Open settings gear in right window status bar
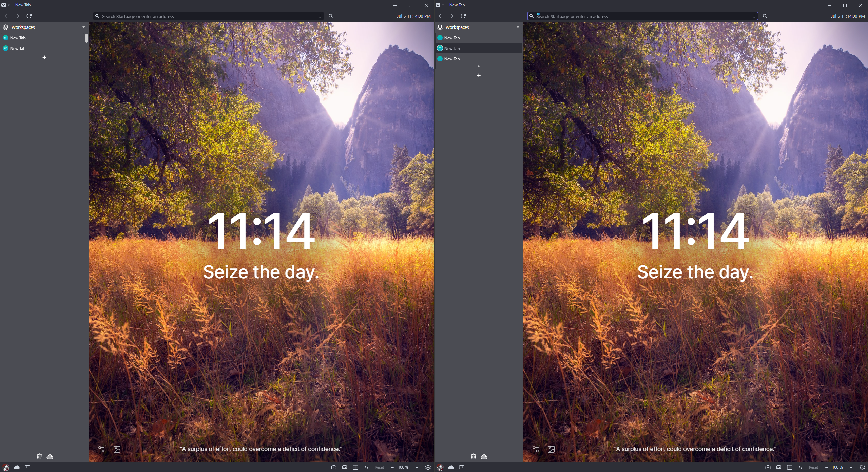The image size is (868, 472). pyautogui.click(x=862, y=467)
